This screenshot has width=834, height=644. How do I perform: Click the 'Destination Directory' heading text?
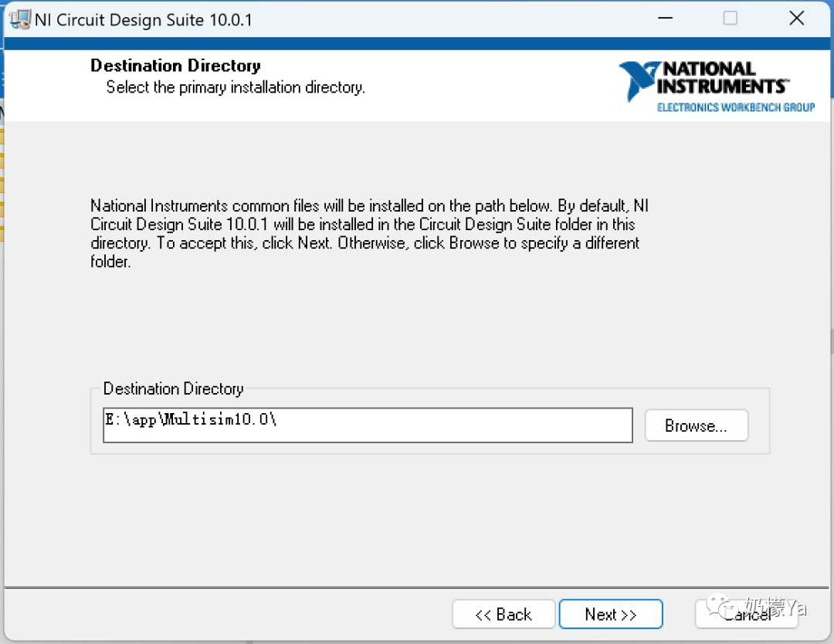(175, 66)
